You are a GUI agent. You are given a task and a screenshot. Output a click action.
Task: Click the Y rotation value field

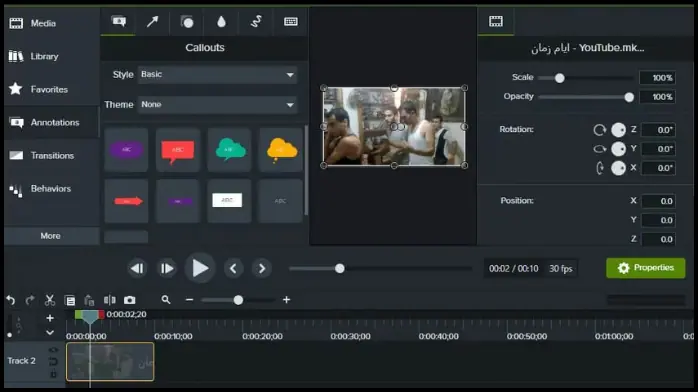pyautogui.click(x=658, y=149)
